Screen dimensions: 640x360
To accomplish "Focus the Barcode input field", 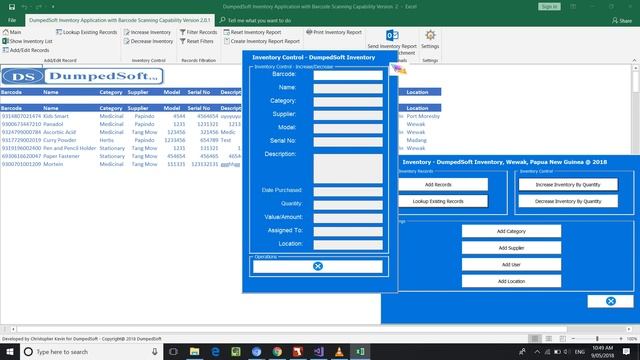I will (x=348, y=75).
